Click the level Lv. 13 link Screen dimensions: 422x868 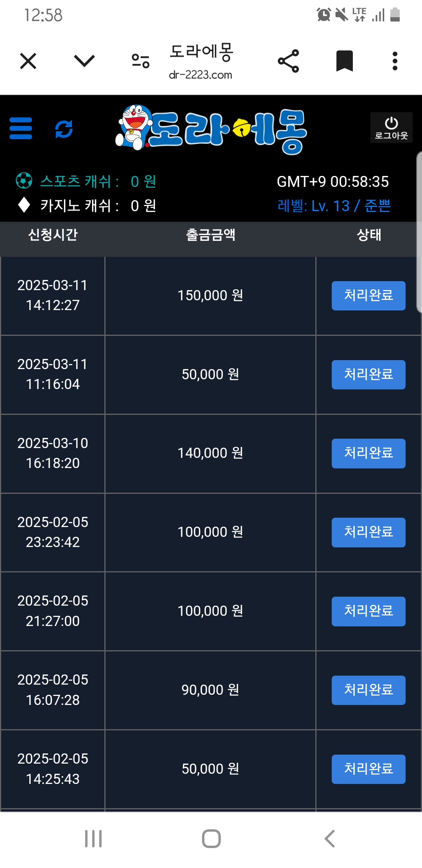click(x=334, y=206)
